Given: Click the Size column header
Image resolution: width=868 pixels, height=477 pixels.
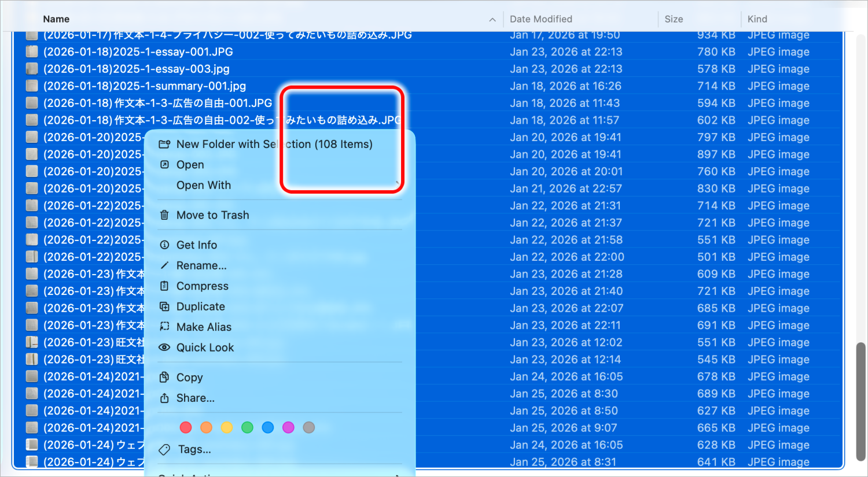Looking at the screenshot, I should pos(674,19).
